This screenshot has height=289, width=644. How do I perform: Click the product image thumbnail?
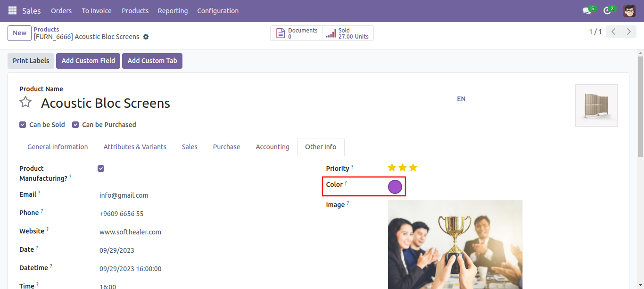596,105
